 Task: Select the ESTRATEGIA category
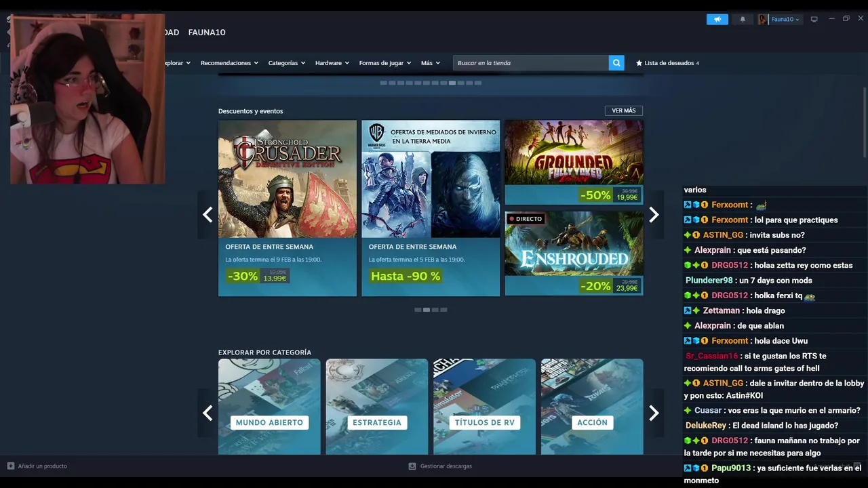pos(377,407)
